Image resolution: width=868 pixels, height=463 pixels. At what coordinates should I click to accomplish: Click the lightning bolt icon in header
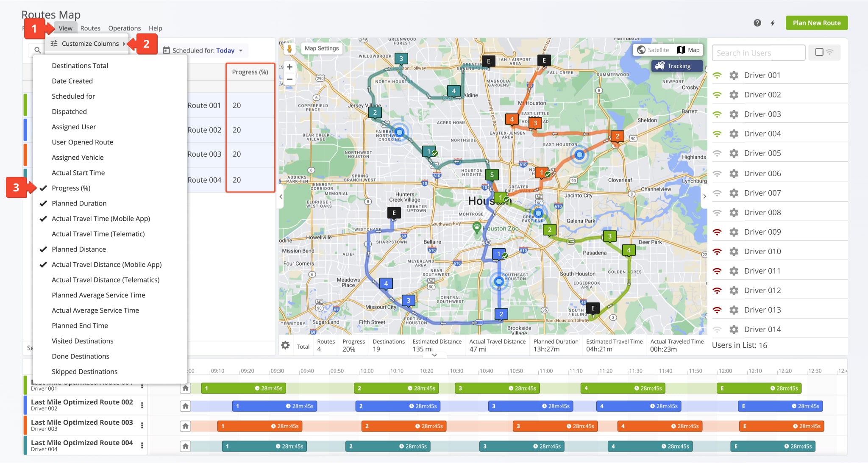click(x=773, y=23)
